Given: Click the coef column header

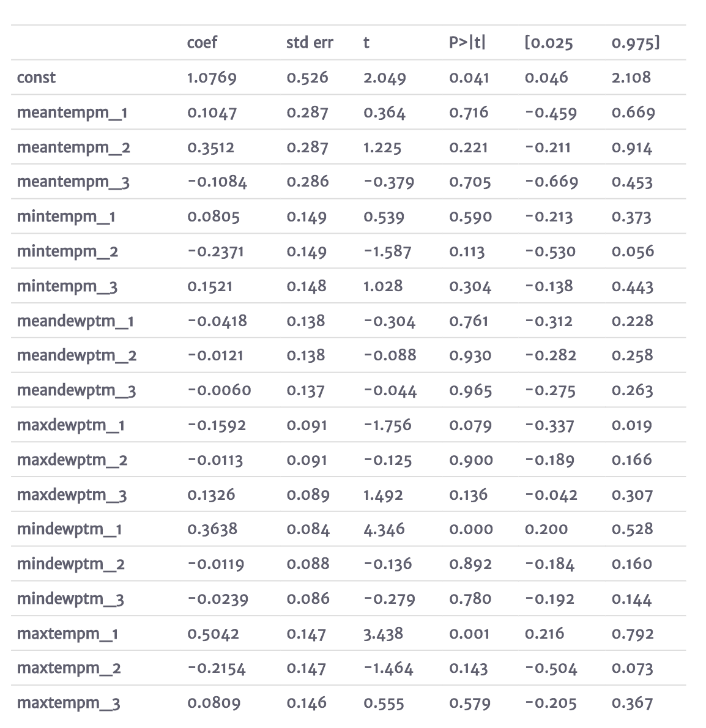Looking at the screenshot, I should (x=202, y=43).
